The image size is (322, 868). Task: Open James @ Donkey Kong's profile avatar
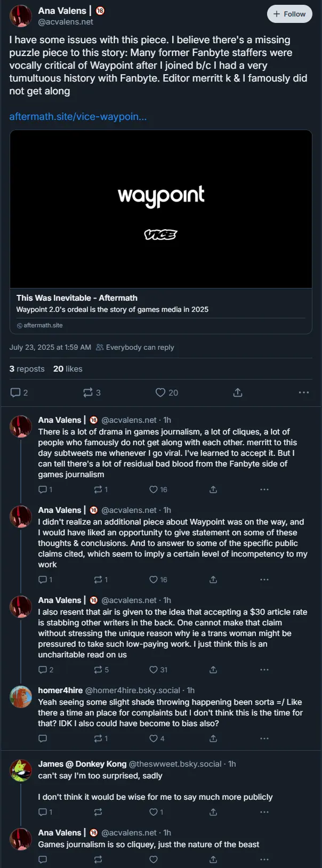[x=21, y=770]
